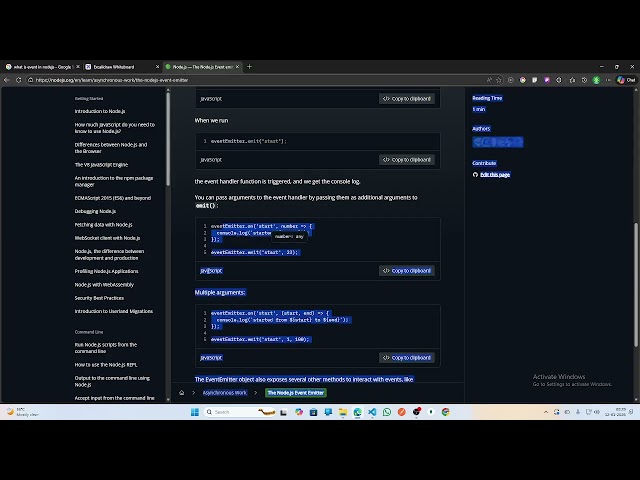The width and height of the screenshot is (640, 480).
Task: Toggle read aloud icon in address bar
Action: 489,80
